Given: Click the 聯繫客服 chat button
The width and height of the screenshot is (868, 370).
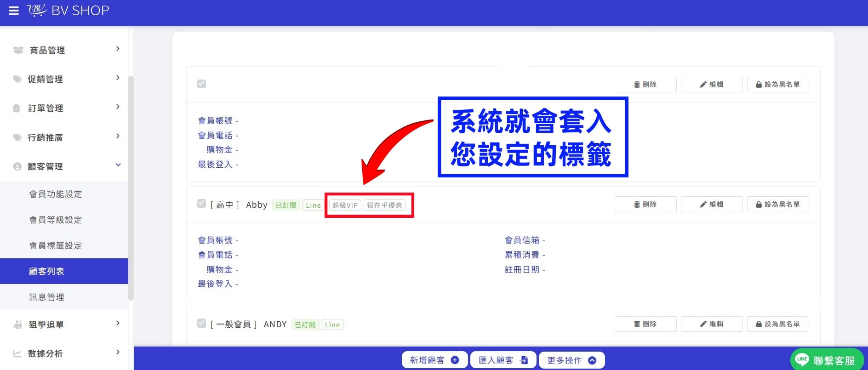Looking at the screenshot, I should (827, 359).
